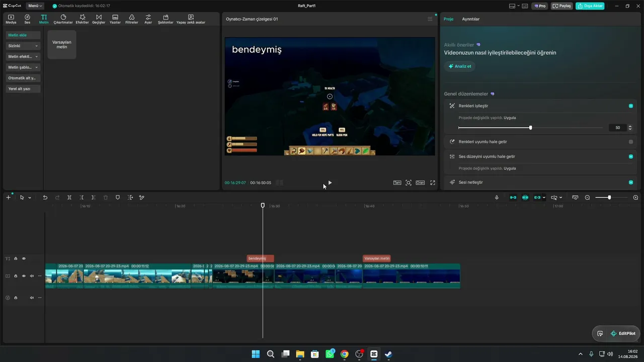Click the marker shield icon in the timeline toolbar
This screenshot has height=362, width=644.
(x=118, y=198)
